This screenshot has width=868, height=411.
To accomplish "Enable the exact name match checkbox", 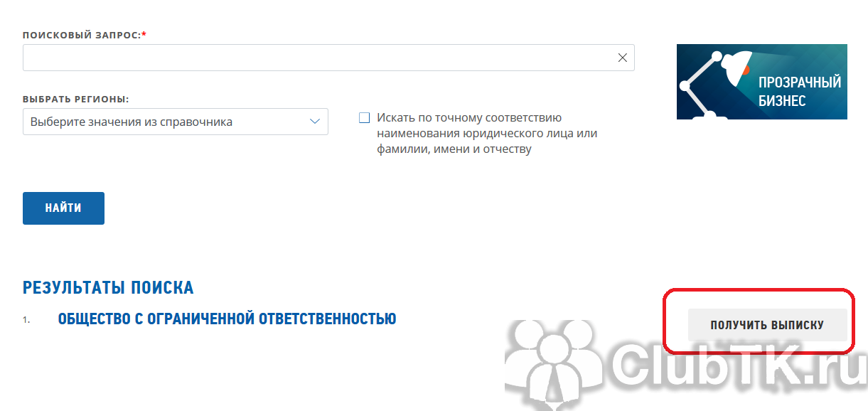I will pos(365,118).
